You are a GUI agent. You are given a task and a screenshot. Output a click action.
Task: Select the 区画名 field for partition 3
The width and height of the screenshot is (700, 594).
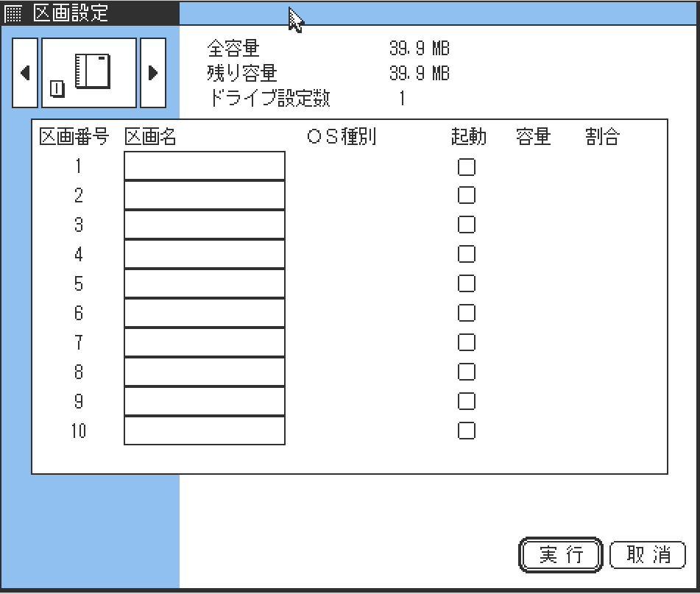205,224
